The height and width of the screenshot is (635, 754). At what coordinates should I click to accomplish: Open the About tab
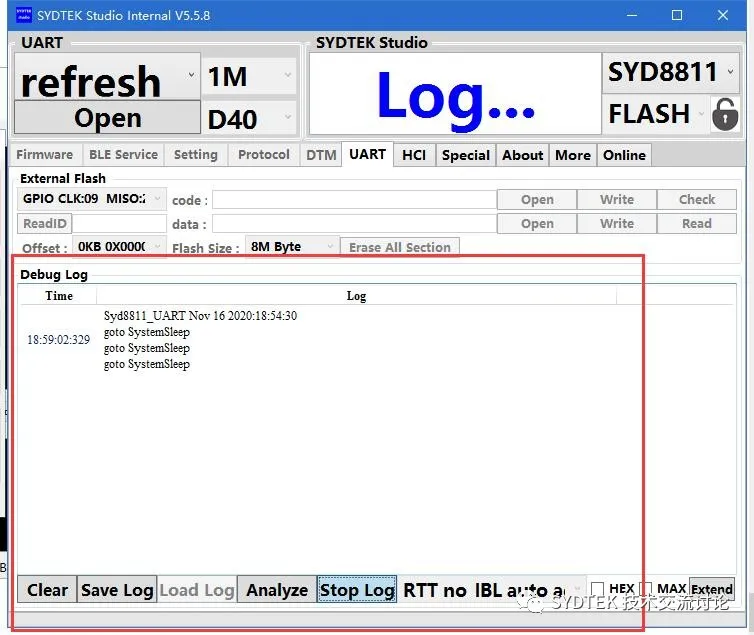pos(522,155)
